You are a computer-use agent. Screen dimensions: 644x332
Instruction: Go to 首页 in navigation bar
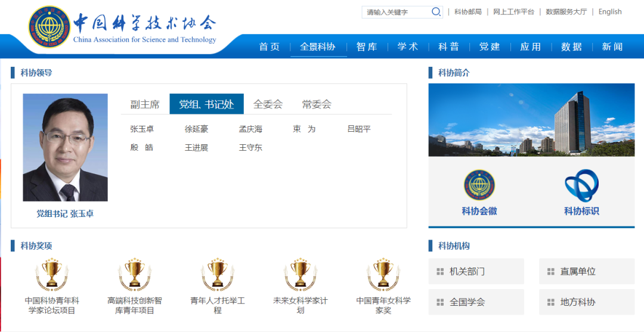pos(270,46)
